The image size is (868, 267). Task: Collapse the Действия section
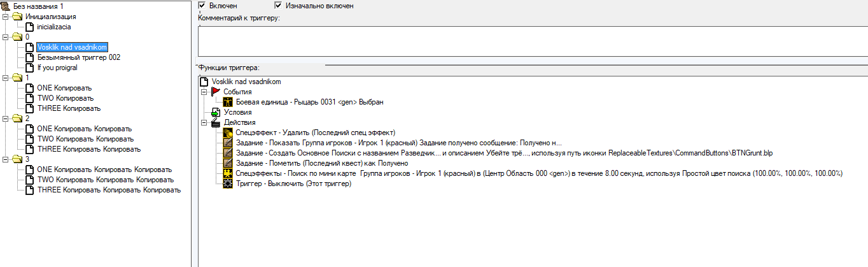click(204, 122)
